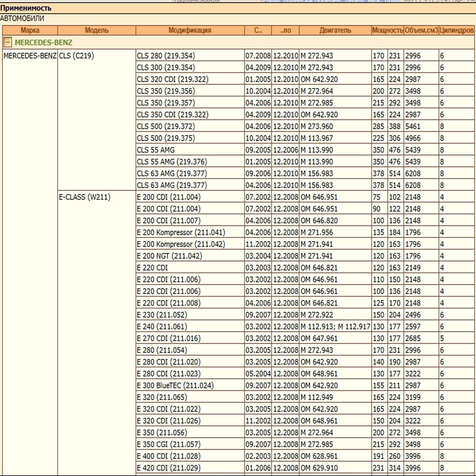The width and height of the screenshot is (476, 476).
Task: Click the Модификация column header
Action: click(190, 30)
